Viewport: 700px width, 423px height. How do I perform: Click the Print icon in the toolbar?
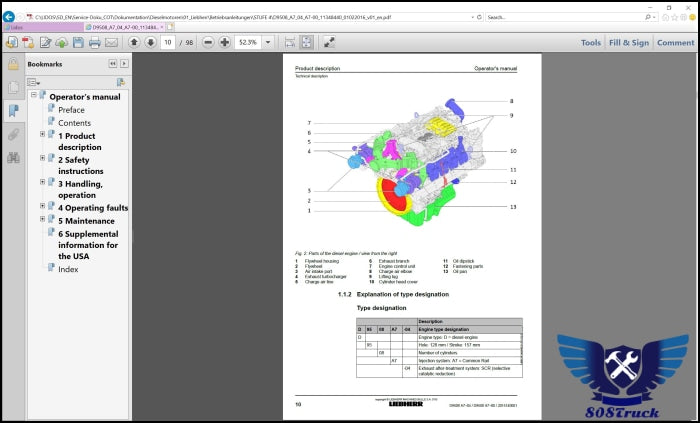pos(94,43)
